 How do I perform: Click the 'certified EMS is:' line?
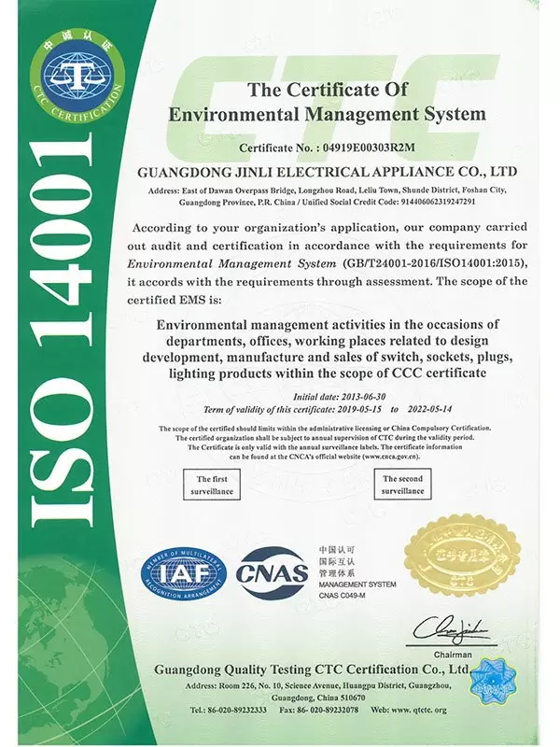(175, 300)
